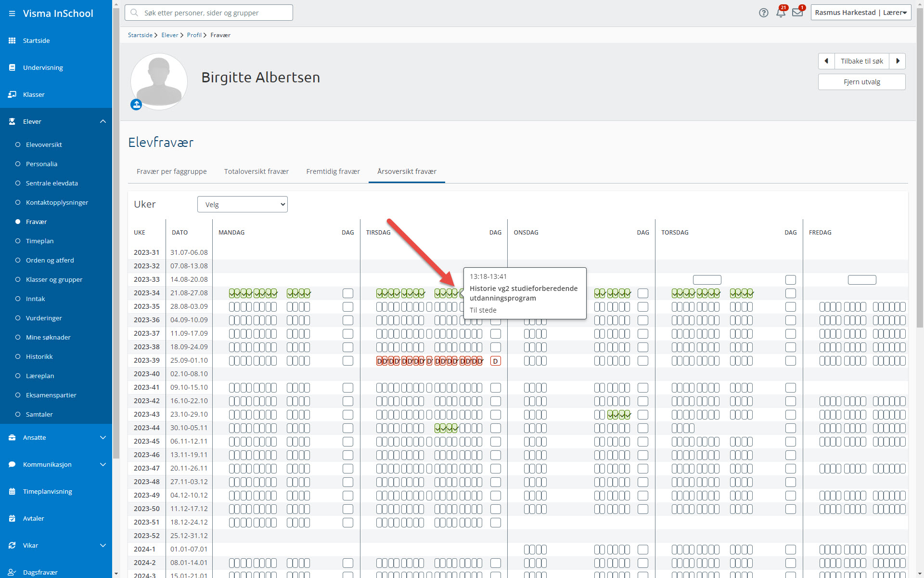924x578 pixels.
Task: Click the Timeplanvisning calendar icon
Action: [12, 491]
